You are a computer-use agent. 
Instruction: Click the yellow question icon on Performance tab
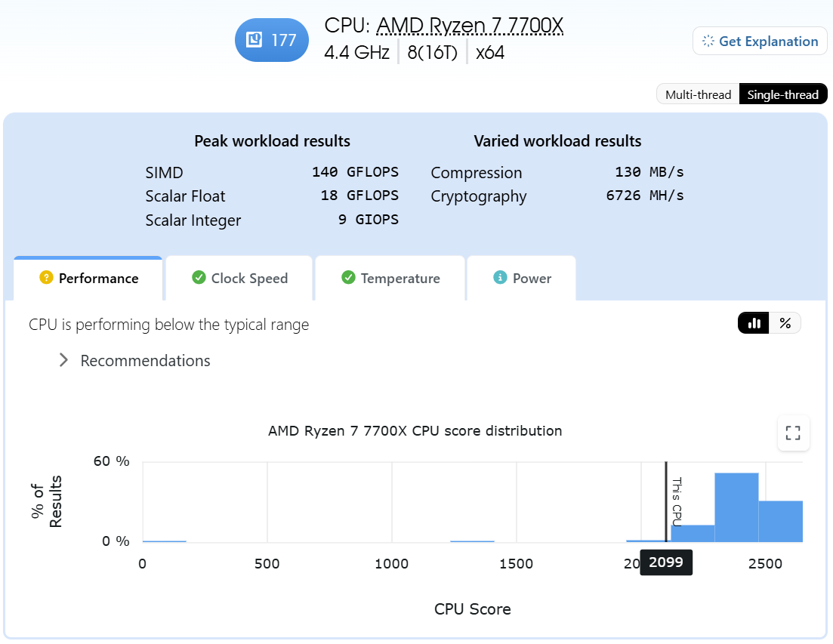46,278
